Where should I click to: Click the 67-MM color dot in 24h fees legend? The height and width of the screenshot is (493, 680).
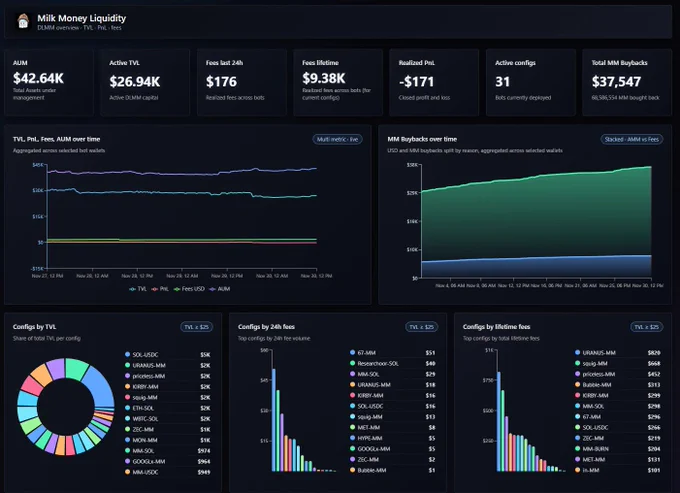pyautogui.click(x=353, y=353)
